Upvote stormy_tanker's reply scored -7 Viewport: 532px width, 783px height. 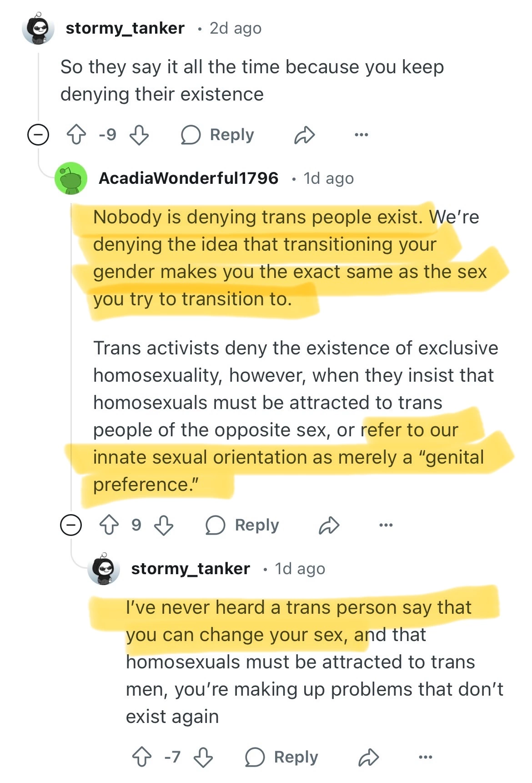[x=142, y=757]
